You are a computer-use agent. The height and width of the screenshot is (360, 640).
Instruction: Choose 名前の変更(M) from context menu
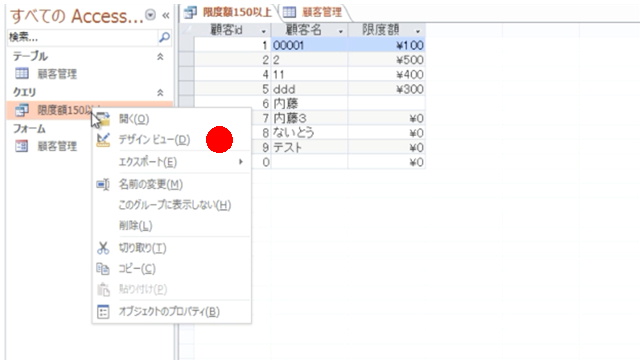pos(172,184)
